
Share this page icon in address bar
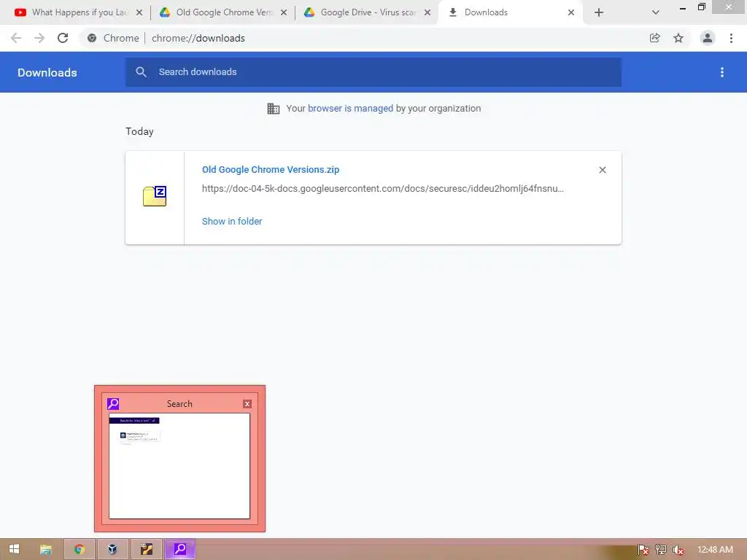(x=655, y=38)
